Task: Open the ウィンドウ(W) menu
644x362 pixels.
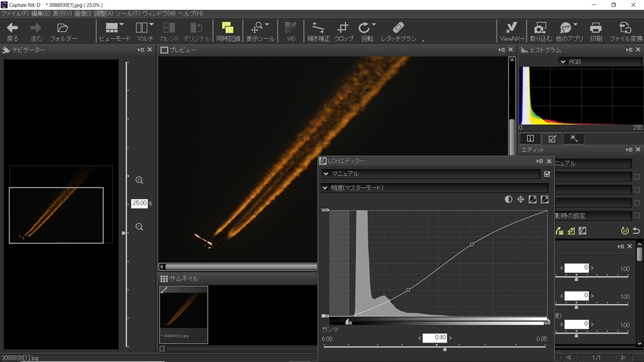Action: 159,13
